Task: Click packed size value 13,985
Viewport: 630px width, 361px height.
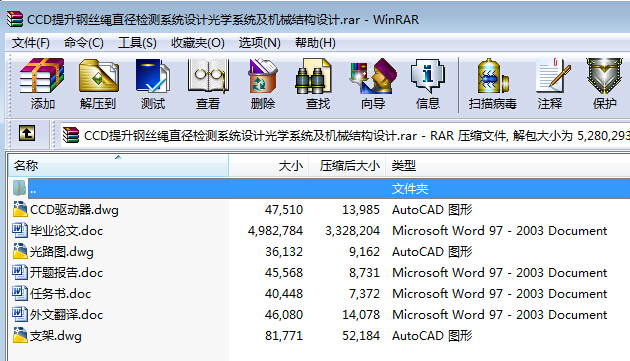Action: (x=361, y=209)
